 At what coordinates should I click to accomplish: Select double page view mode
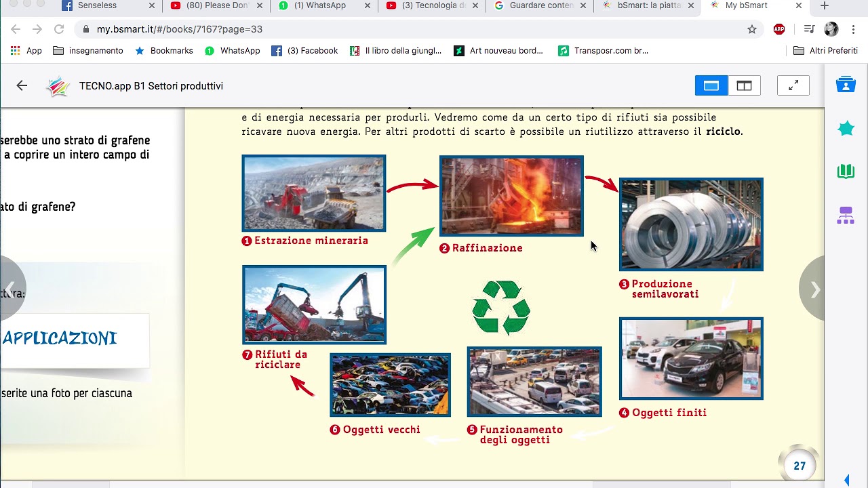click(745, 85)
